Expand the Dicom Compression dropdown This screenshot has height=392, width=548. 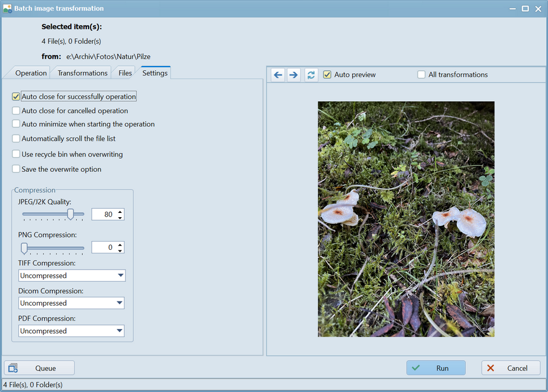pyautogui.click(x=121, y=303)
